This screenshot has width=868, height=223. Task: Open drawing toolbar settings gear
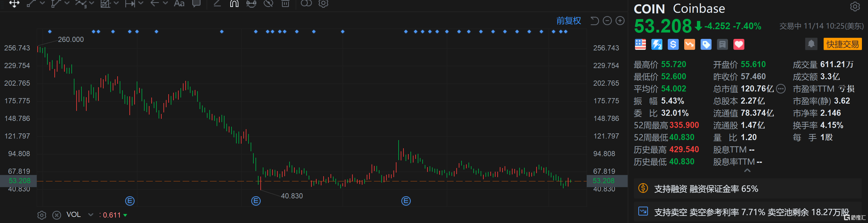tap(324, 3)
